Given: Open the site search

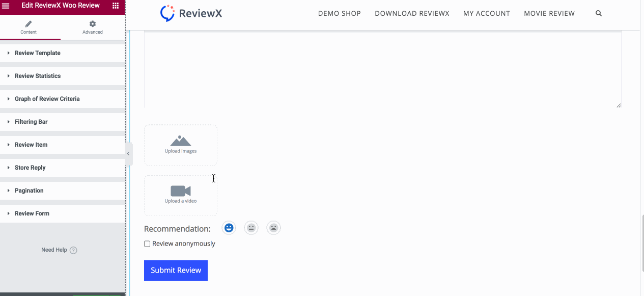Looking at the screenshot, I should [x=598, y=13].
